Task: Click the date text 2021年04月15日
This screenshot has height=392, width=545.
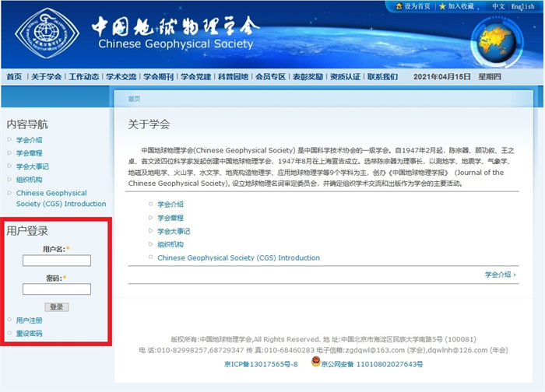Action: [x=441, y=77]
